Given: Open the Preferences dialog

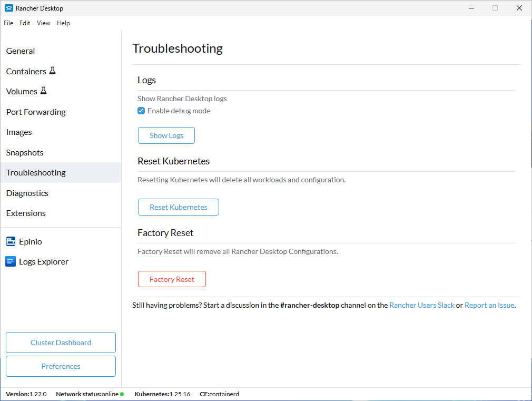Looking at the screenshot, I should [x=61, y=366].
